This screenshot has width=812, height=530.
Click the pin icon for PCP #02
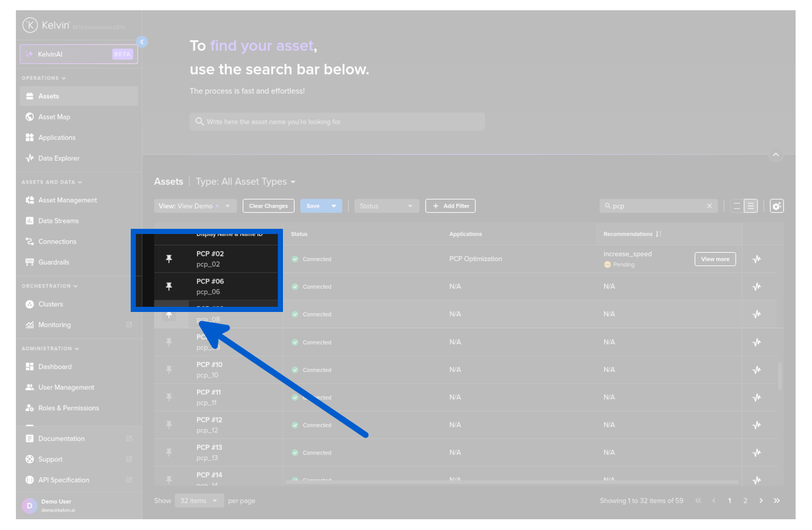[x=169, y=259]
